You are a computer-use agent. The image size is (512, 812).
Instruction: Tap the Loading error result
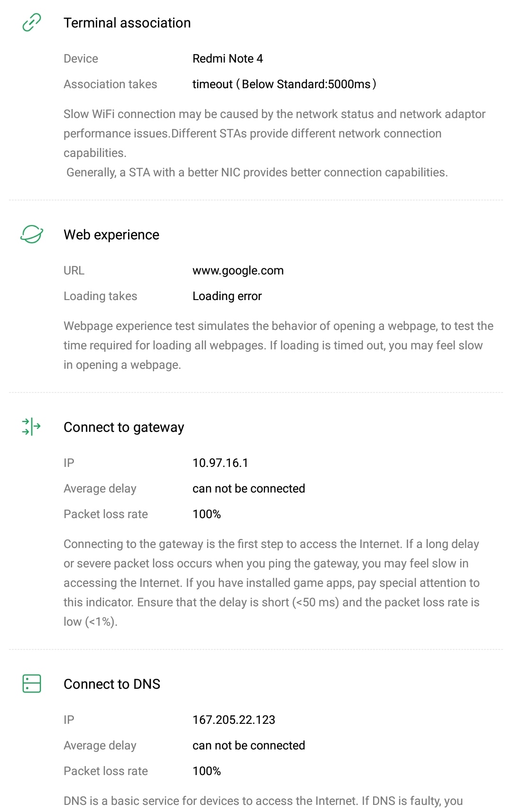pyautogui.click(x=227, y=296)
